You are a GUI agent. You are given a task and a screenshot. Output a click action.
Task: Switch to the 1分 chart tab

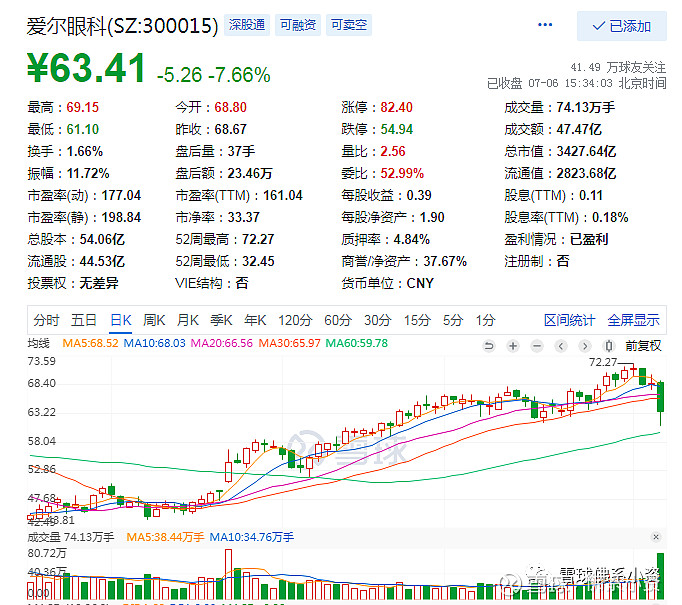point(485,321)
